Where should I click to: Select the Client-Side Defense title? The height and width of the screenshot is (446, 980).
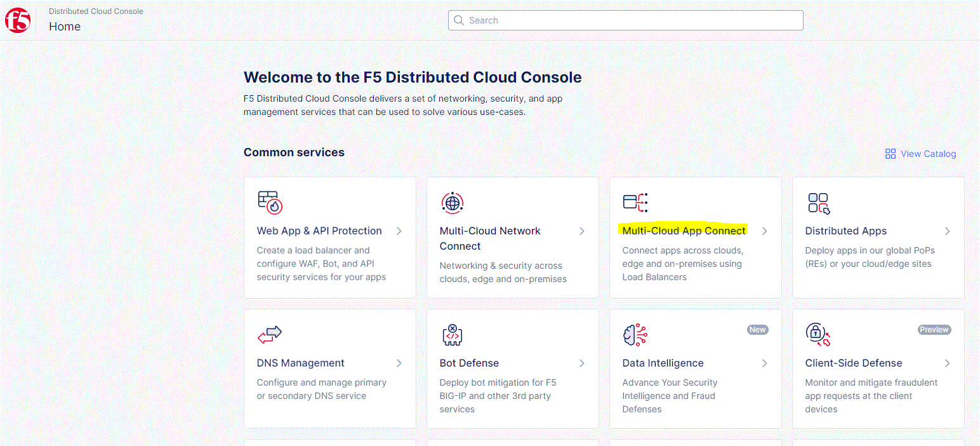(x=854, y=363)
